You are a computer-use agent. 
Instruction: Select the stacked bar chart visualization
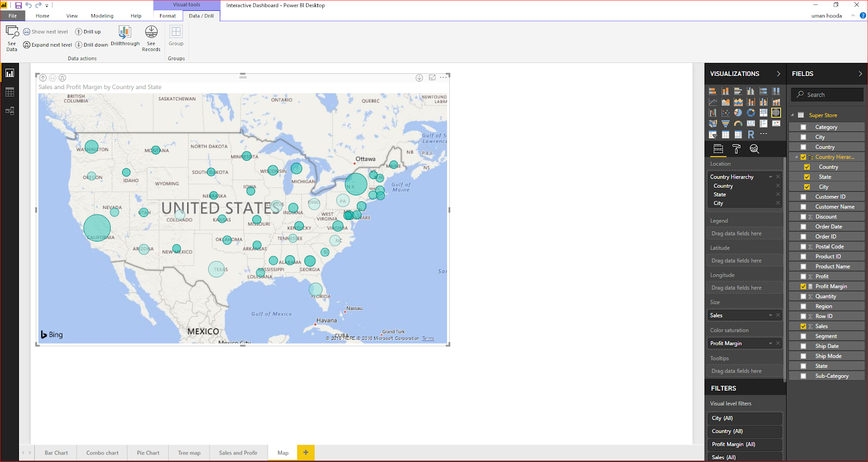point(713,91)
